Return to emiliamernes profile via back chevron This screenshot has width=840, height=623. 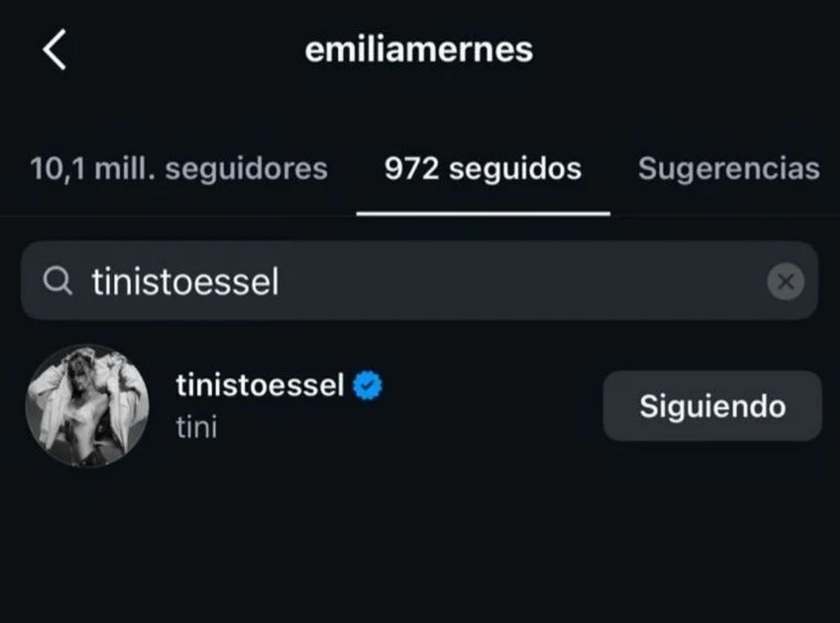(55, 50)
